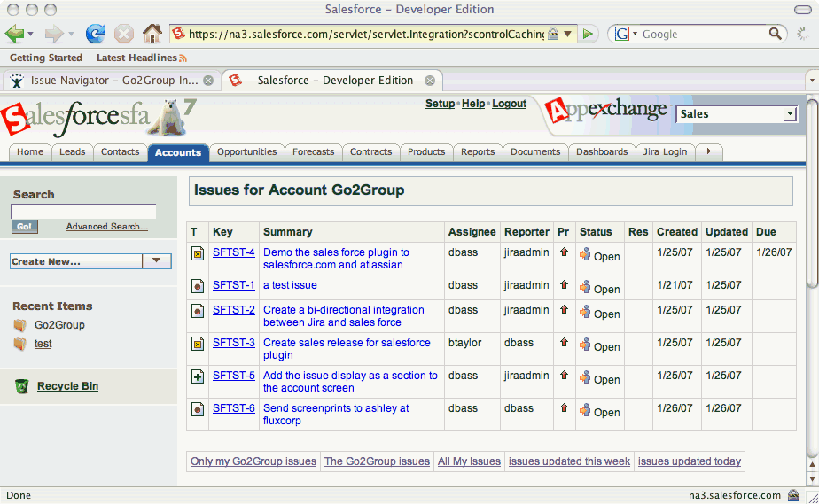This screenshot has height=504, width=819.
Task: Click the browser Home icon
Action: click(x=152, y=34)
